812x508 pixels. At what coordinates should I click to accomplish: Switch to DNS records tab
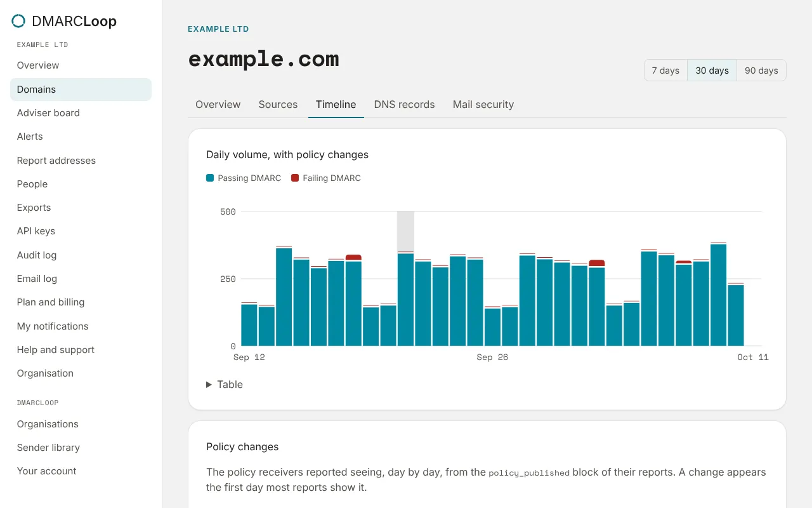pos(404,105)
